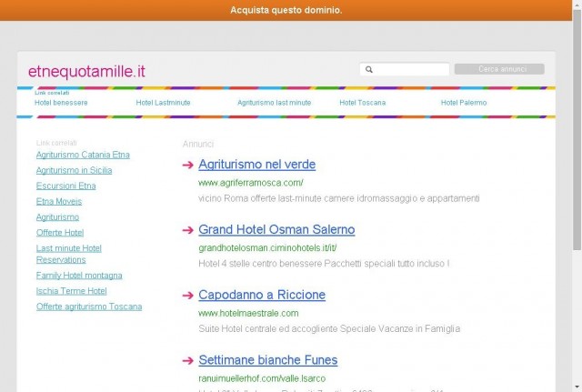Open the www.hotelmaestrale.com URL link

point(248,313)
